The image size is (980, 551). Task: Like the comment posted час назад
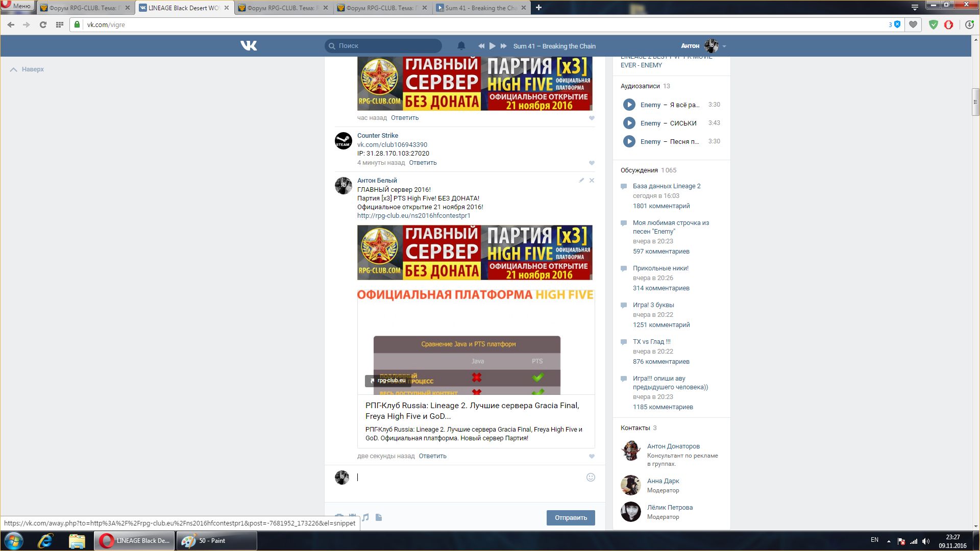tap(592, 118)
